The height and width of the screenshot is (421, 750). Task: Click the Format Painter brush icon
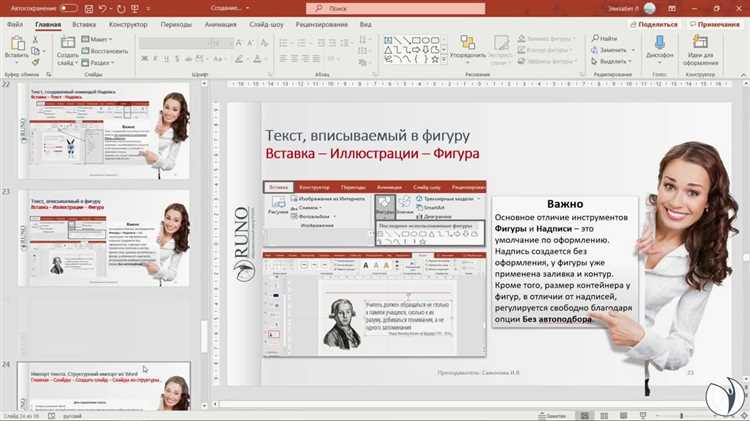click(x=35, y=62)
